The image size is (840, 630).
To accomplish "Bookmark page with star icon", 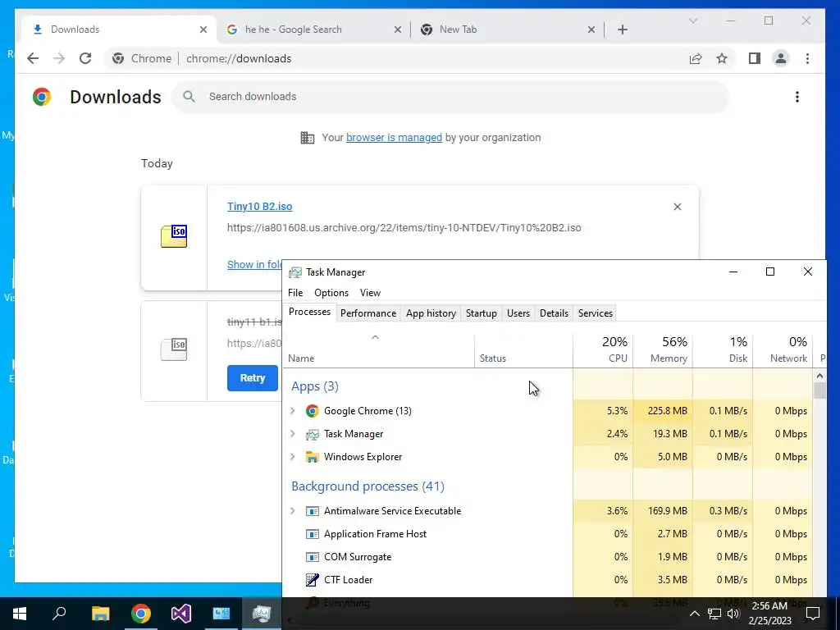I will [722, 58].
